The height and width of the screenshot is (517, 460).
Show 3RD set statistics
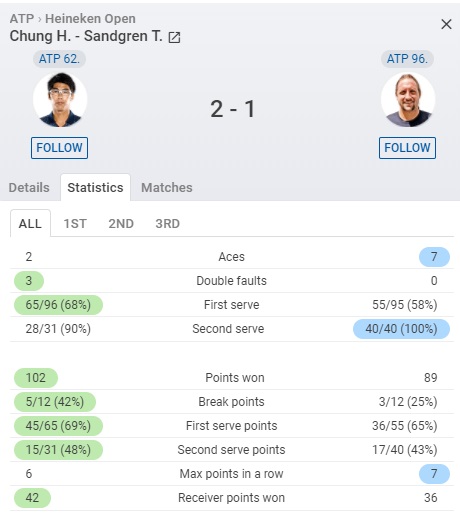coord(167,224)
